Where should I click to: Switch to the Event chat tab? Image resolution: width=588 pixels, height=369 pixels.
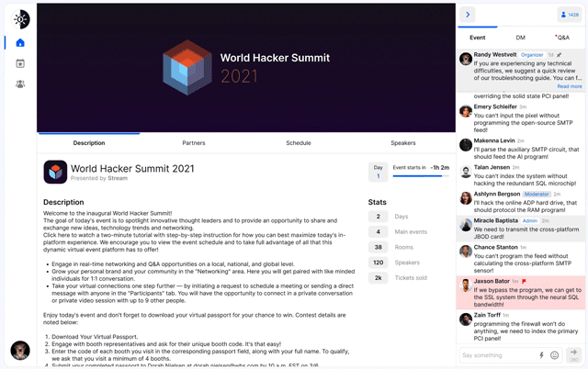point(478,38)
